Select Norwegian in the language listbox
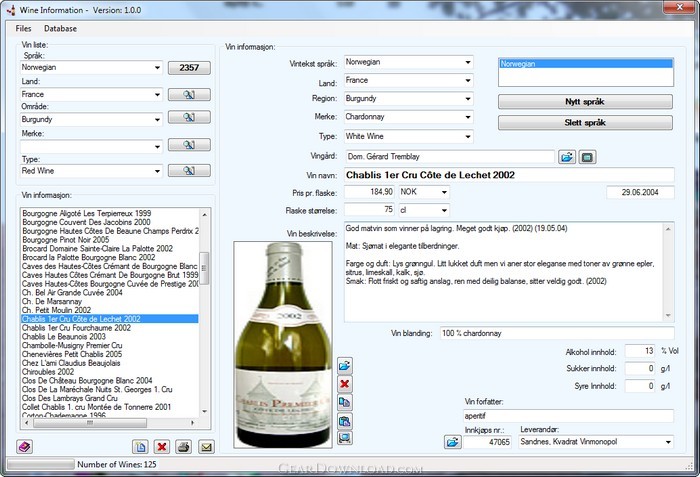Screen dimensions: 700x477 pos(585,64)
